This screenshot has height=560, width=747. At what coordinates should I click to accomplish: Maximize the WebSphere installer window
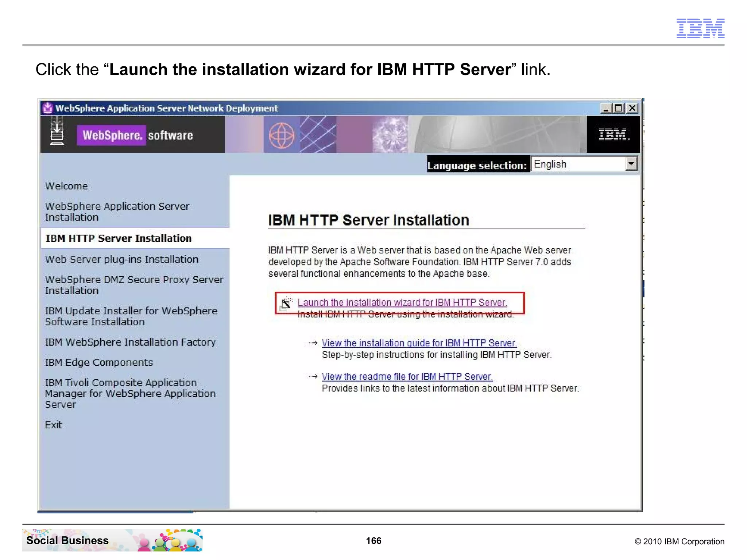point(619,108)
